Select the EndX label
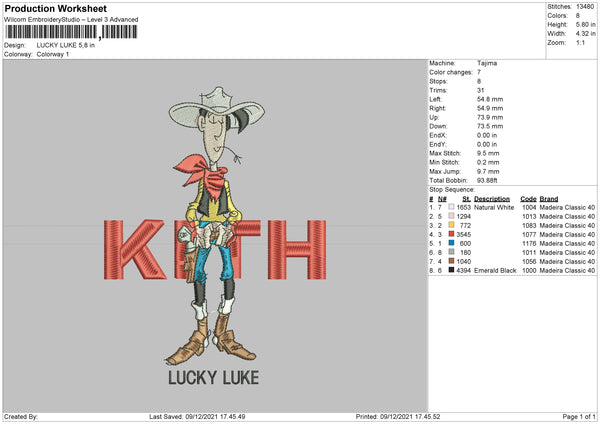Viewport: 600px width, 424px height. click(x=438, y=135)
